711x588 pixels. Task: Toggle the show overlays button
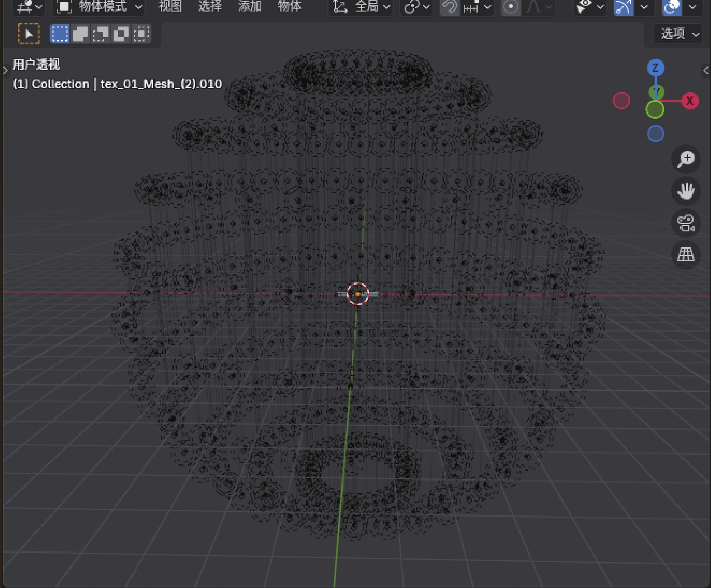coord(671,7)
